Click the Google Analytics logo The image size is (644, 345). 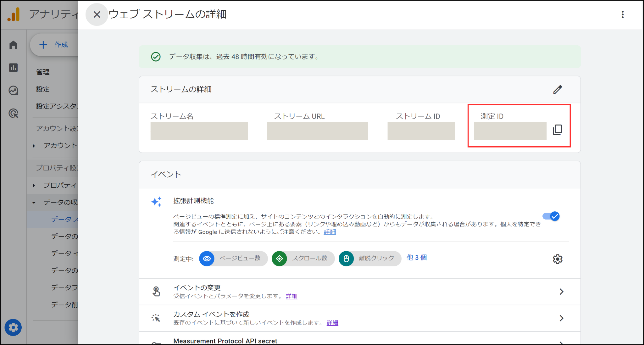(x=14, y=14)
